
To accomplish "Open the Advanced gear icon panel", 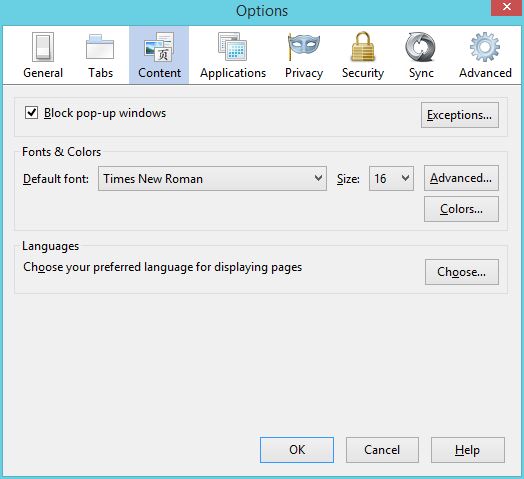I will coord(485,47).
